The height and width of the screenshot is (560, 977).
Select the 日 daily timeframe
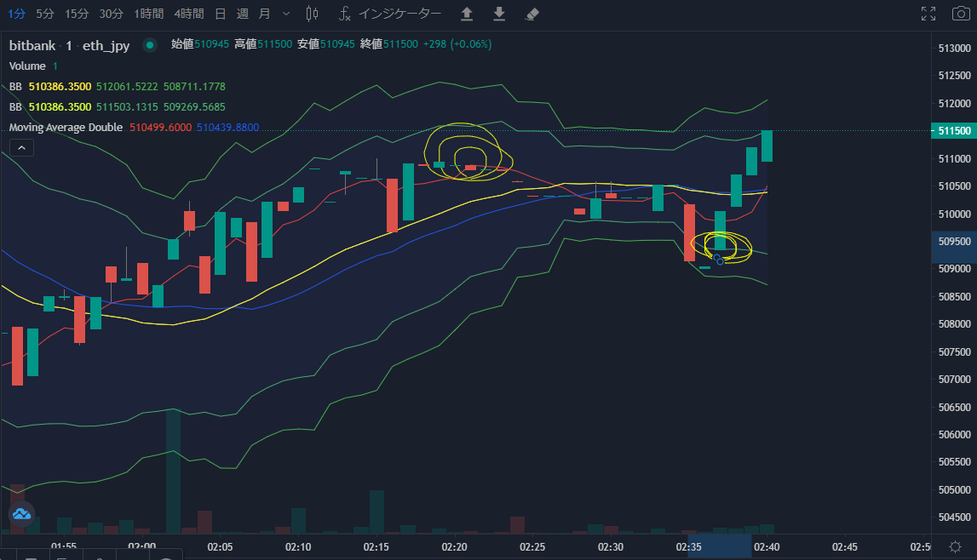tap(220, 14)
